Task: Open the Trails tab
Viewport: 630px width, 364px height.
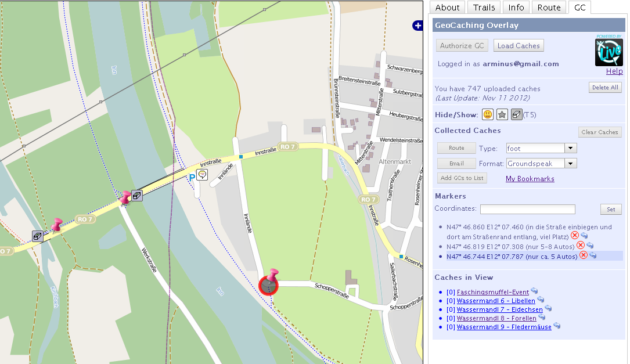Action: pyautogui.click(x=484, y=8)
